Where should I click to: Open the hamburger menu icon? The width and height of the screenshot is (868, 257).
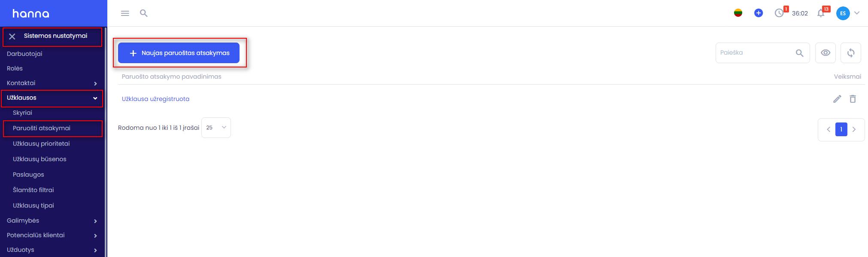pyautogui.click(x=125, y=13)
